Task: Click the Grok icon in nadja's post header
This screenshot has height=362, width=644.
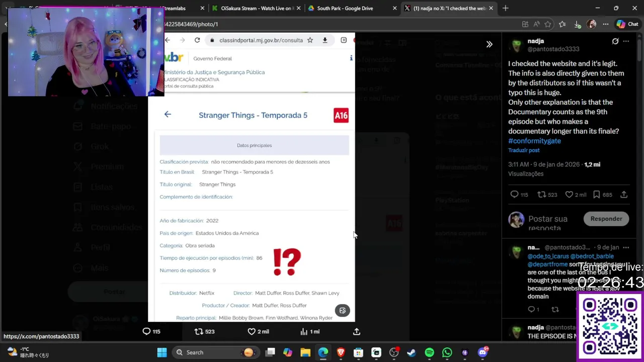Action: click(x=615, y=41)
